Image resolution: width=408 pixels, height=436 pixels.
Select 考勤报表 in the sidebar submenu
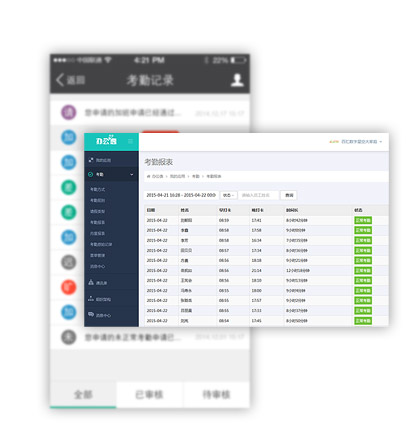click(x=97, y=222)
